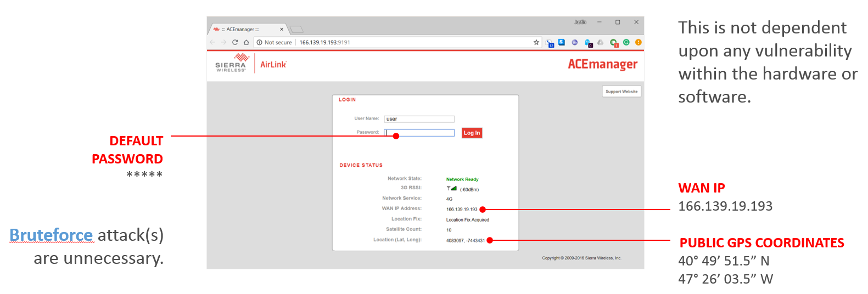The image size is (868, 294).
Task: Open a new browser tab
Action: pyautogui.click(x=296, y=30)
